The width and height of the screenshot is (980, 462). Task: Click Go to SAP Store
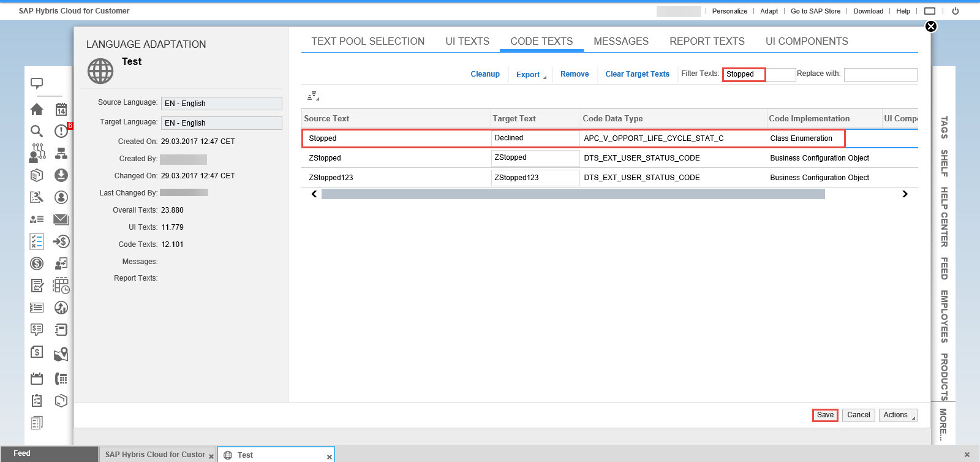point(815,11)
